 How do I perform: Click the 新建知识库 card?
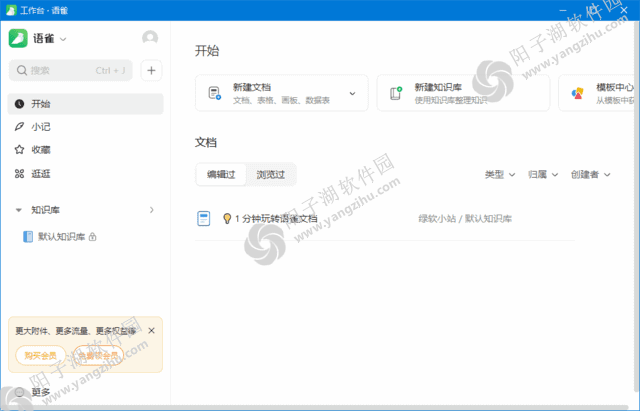(x=463, y=93)
